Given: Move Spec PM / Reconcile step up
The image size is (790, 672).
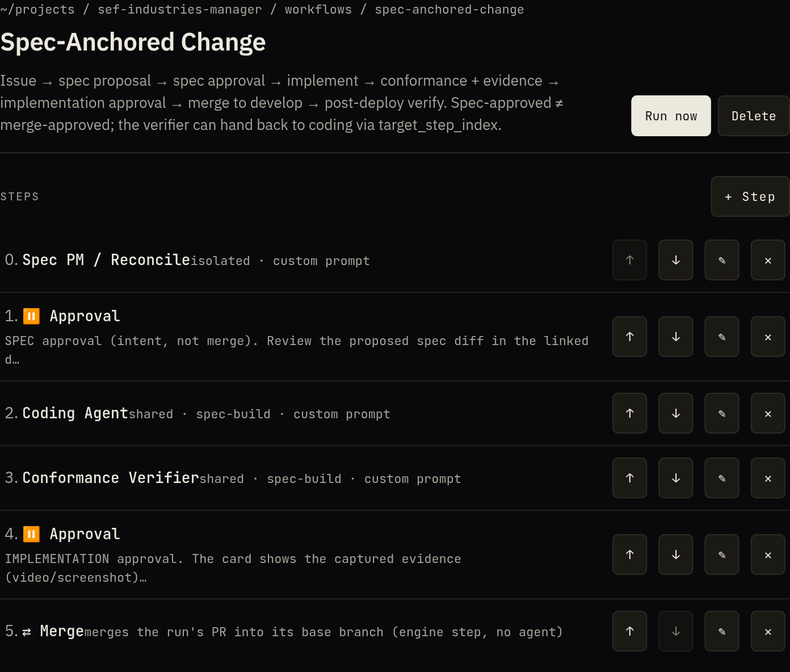Looking at the screenshot, I should tap(629, 260).
